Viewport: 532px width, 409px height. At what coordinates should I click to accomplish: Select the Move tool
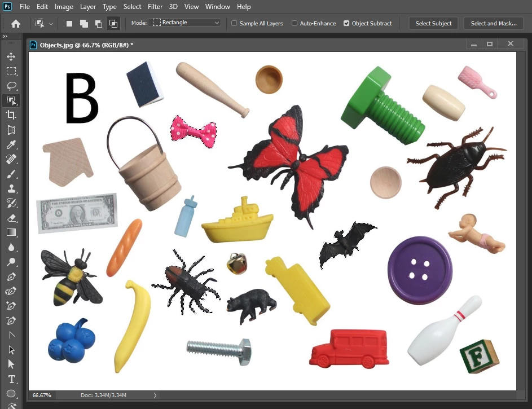(x=11, y=56)
